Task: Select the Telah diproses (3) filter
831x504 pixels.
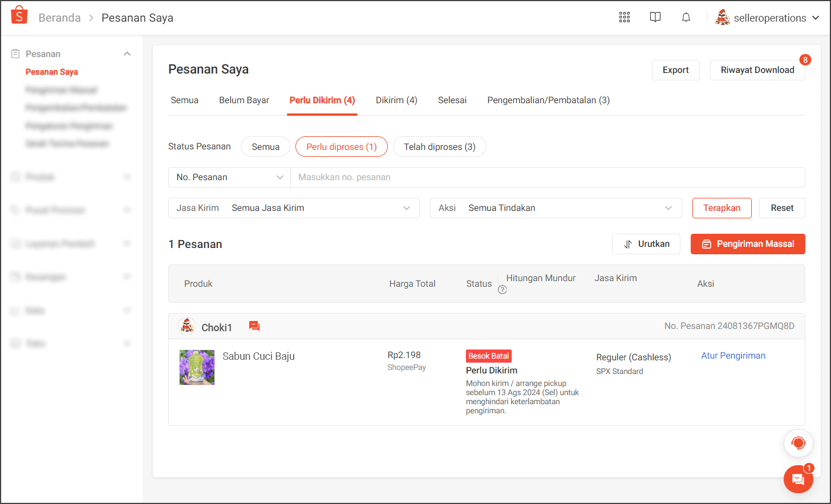Action: pos(440,147)
